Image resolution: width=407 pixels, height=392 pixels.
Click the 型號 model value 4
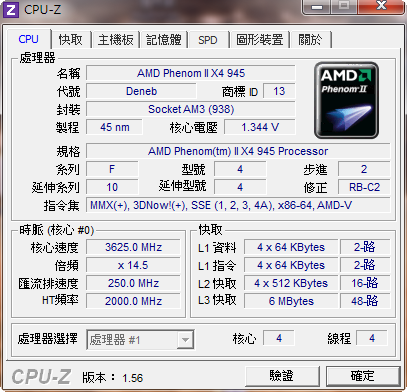[240, 169]
